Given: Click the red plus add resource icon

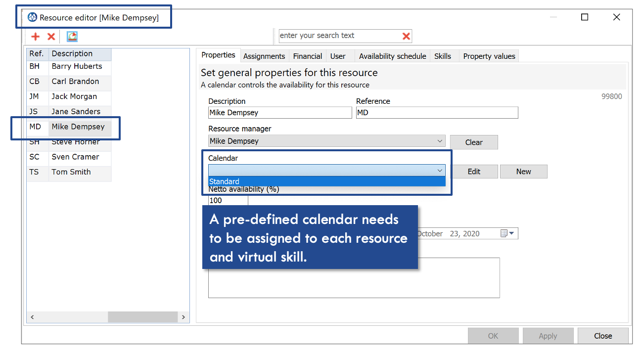Looking at the screenshot, I should point(35,37).
